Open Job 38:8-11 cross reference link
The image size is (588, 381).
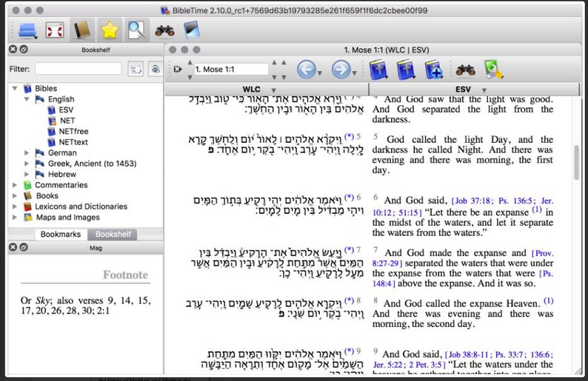point(468,354)
